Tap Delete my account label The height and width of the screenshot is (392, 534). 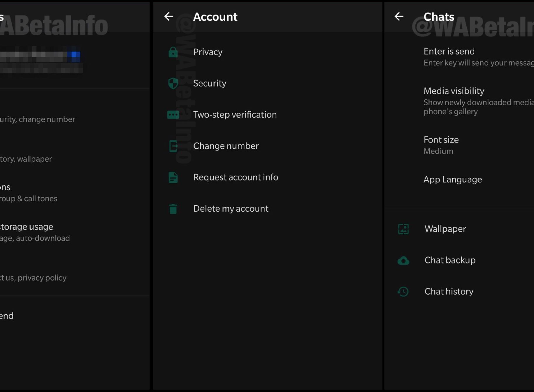(x=231, y=209)
